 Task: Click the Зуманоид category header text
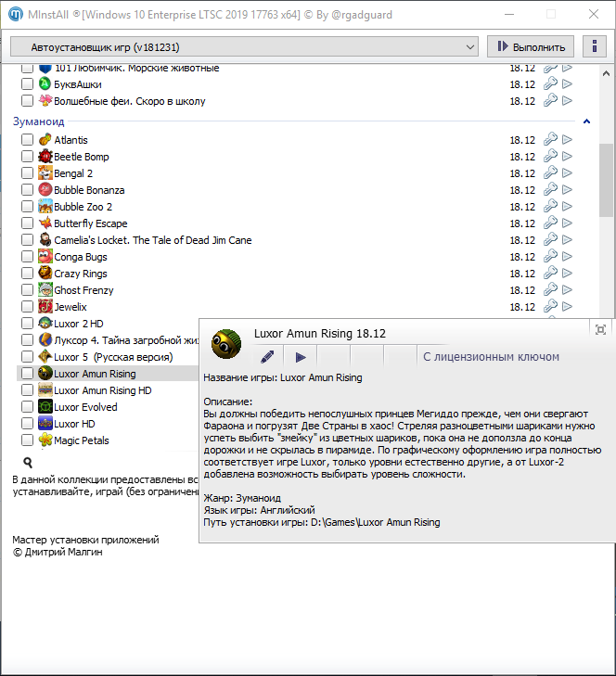point(38,121)
